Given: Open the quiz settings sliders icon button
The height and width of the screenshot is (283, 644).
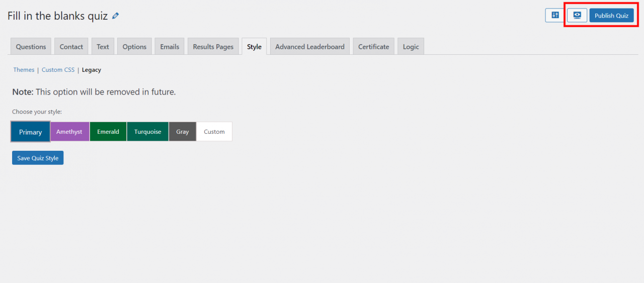Looking at the screenshot, I should tap(555, 15).
